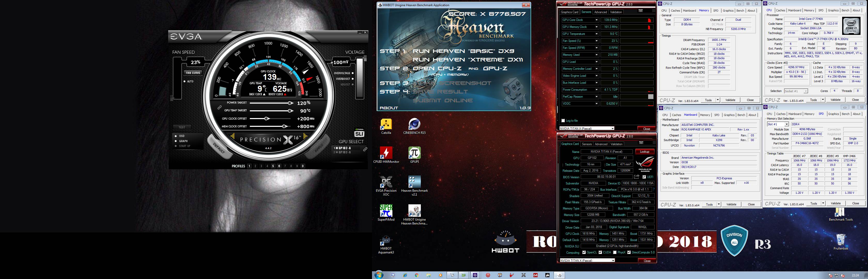Toggle the OpenCL computing checkbox

click(584, 252)
